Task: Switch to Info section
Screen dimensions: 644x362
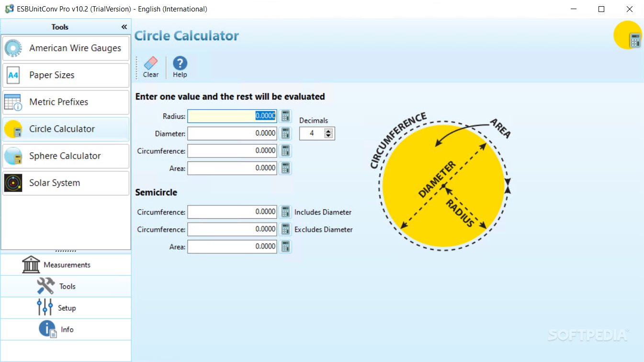Action: (x=66, y=329)
